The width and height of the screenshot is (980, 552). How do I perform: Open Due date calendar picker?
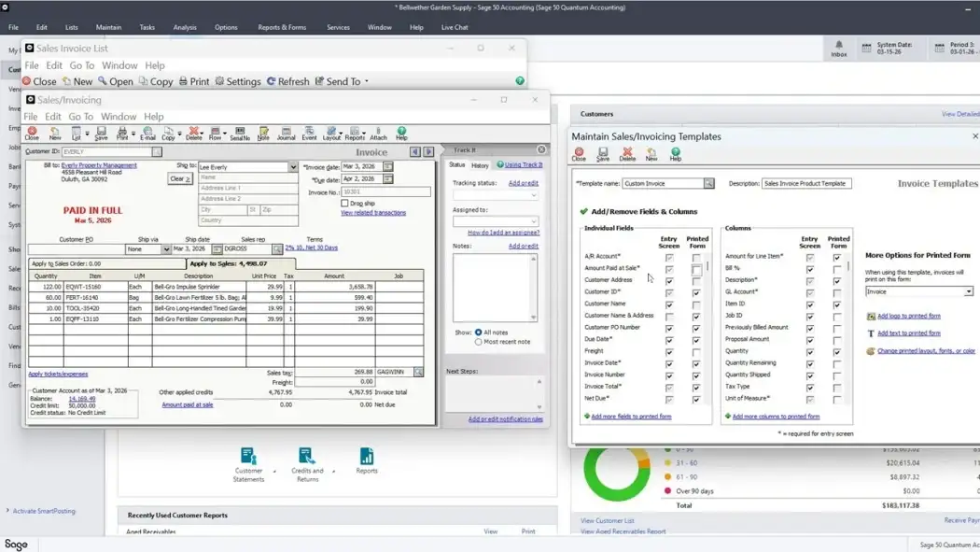[x=388, y=178]
